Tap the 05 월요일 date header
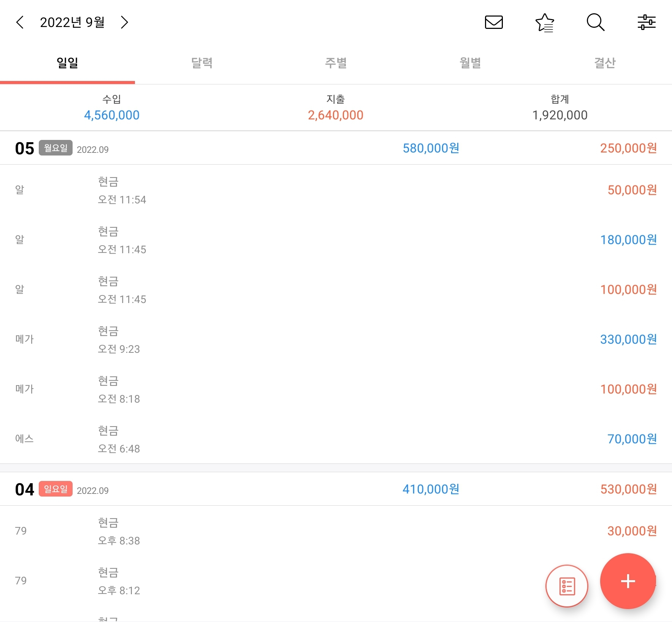The height and width of the screenshot is (622, 672). coord(336,148)
